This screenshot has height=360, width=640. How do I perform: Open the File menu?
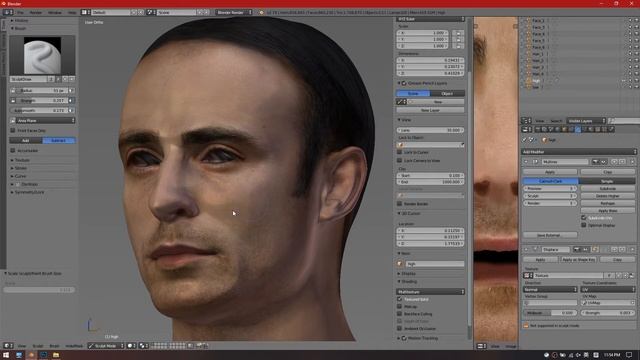[x=20, y=13]
